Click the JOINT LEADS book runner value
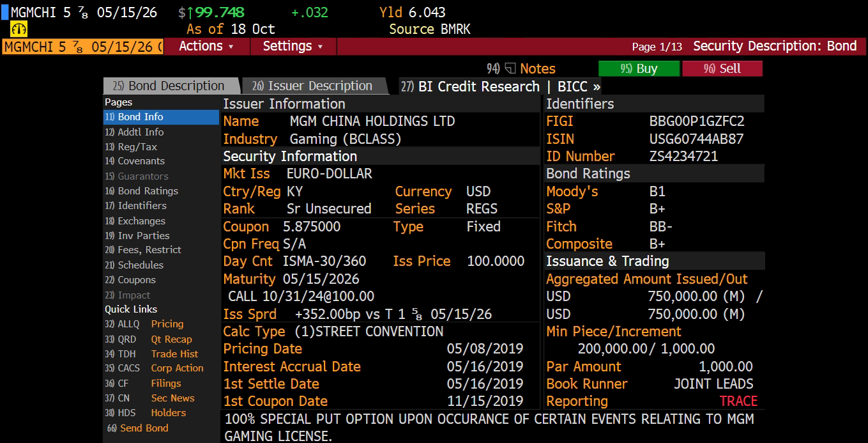This screenshot has height=443, width=868. pyautogui.click(x=713, y=384)
